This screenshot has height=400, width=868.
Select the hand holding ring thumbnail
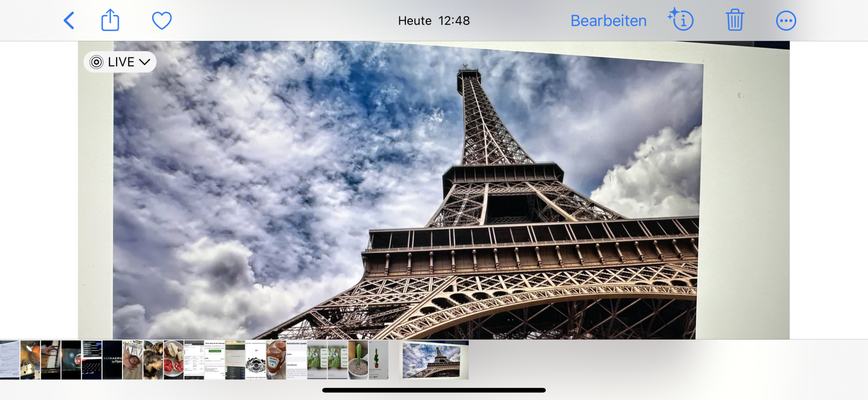tap(133, 360)
